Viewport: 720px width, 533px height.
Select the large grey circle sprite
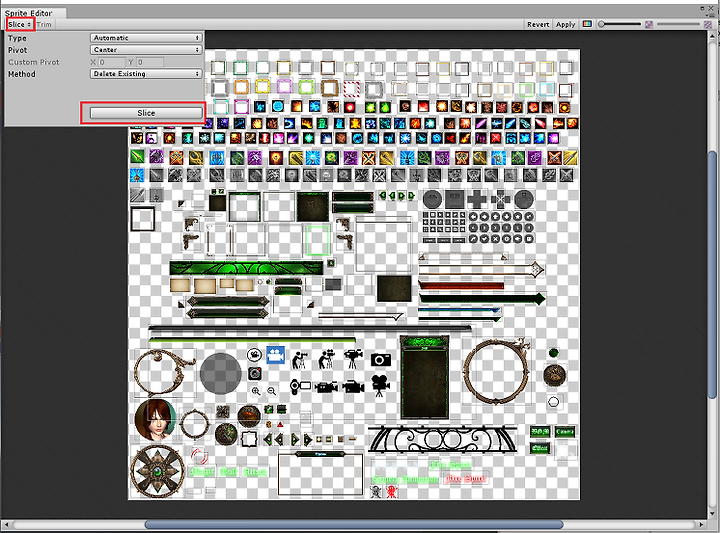(x=221, y=373)
